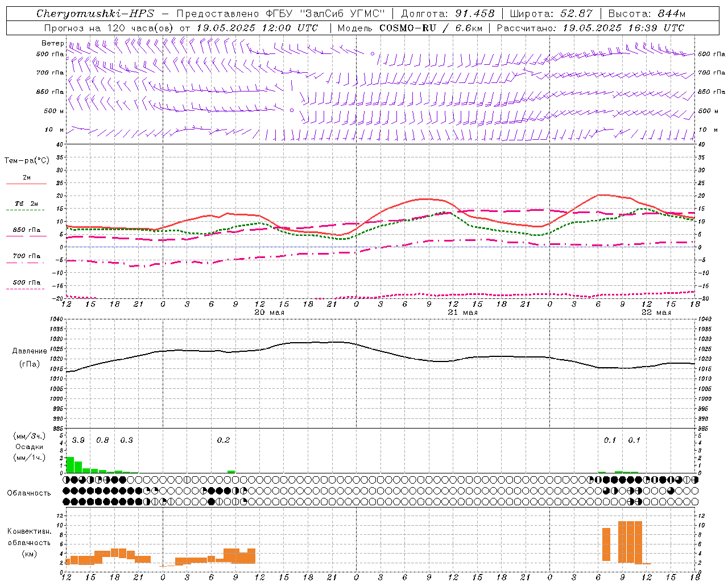Click the 20 мая date label

tap(269, 313)
